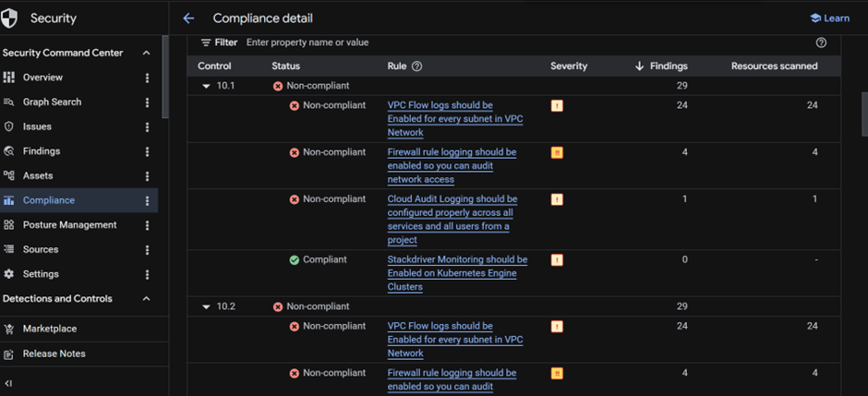Screen dimensions: 868x396
Task: Open Posture Management
Action: (x=70, y=225)
